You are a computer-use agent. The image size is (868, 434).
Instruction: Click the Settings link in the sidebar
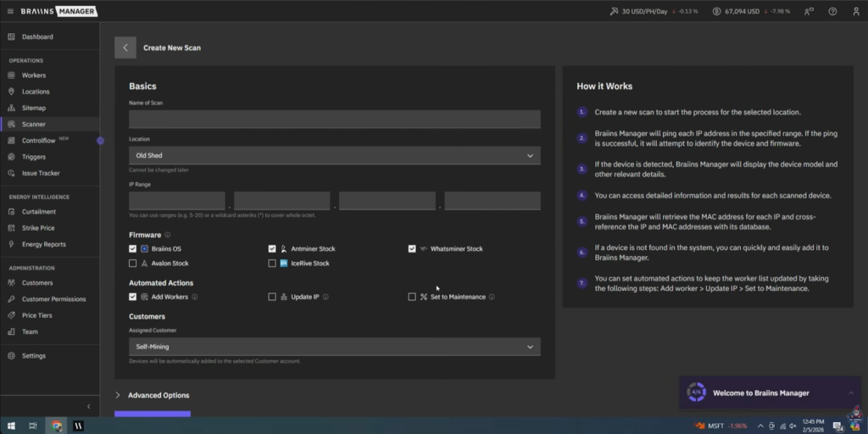(x=34, y=356)
